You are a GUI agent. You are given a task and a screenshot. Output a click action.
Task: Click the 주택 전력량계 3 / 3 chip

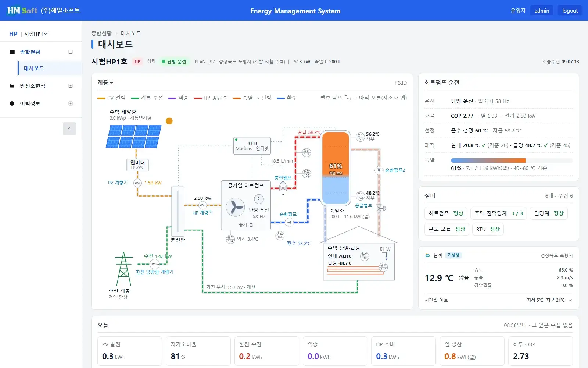click(x=498, y=213)
